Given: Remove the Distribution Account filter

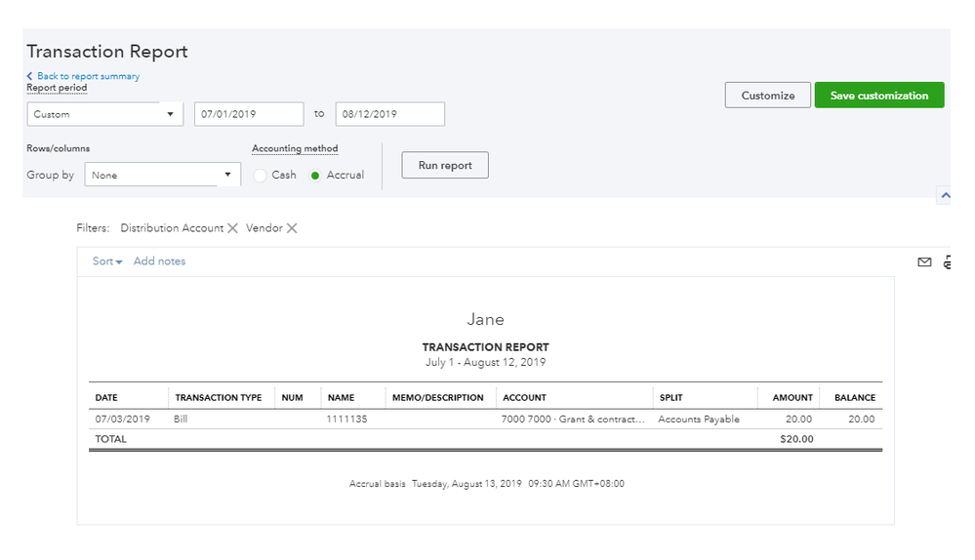Looking at the screenshot, I should coord(232,228).
